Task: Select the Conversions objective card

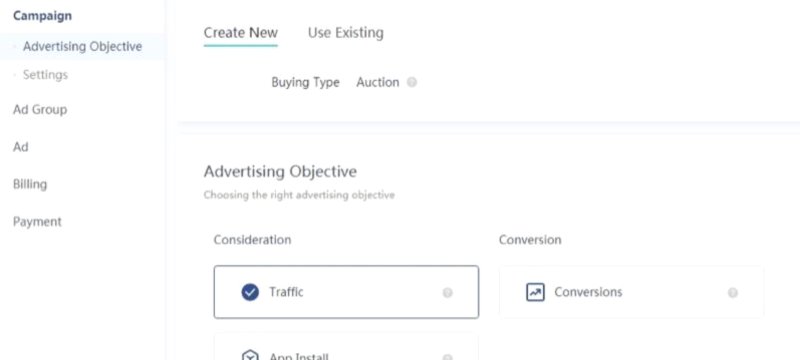Action: 631,292
